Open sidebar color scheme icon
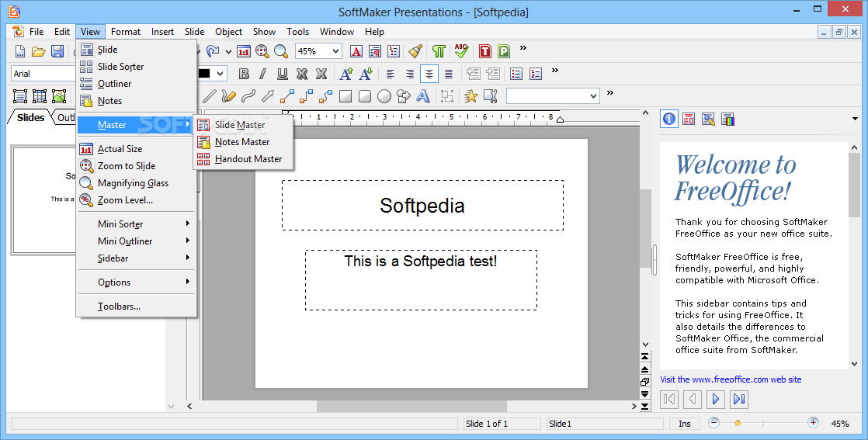The width and height of the screenshot is (868, 440). pyautogui.click(x=727, y=119)
